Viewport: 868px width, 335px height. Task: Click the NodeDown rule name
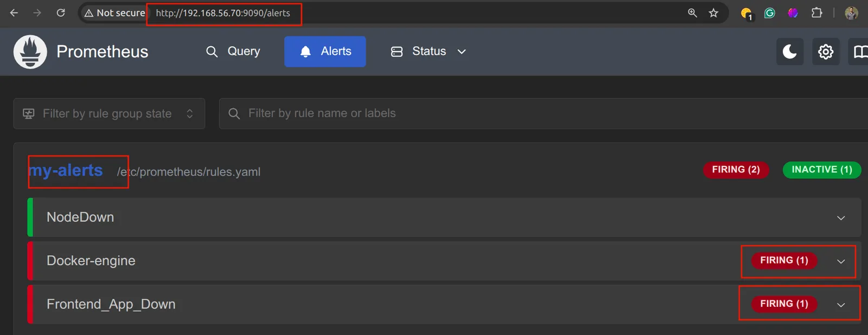(80, 217)
